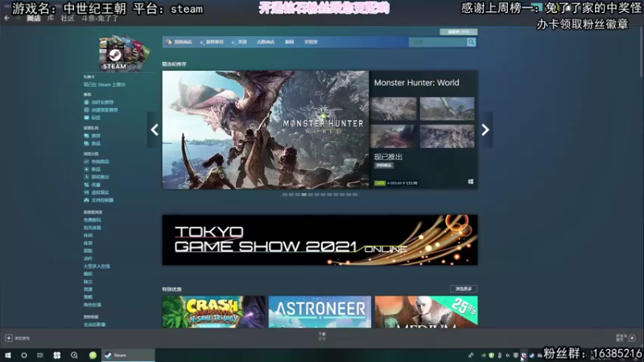Click the 浏览更多 button
Viewport: 644px width, 362px height.
point(464,289)
